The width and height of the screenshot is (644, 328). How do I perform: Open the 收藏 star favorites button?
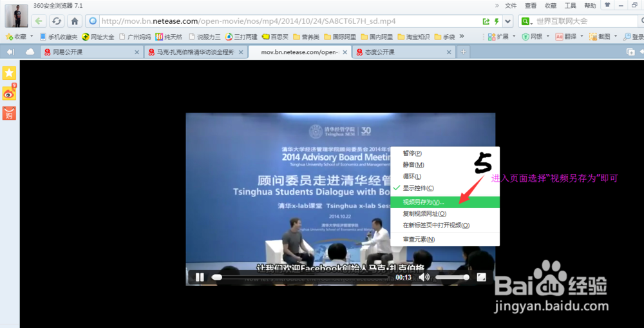(15, 37)
